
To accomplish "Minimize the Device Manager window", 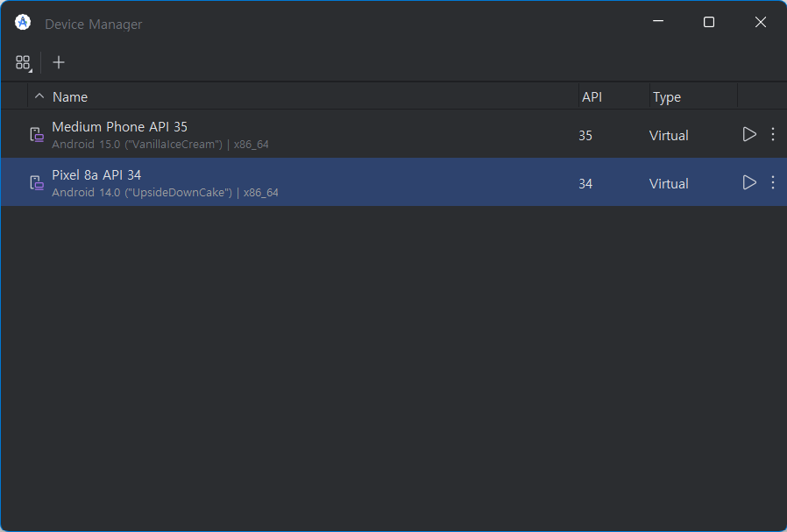I will tap(658, 22).
